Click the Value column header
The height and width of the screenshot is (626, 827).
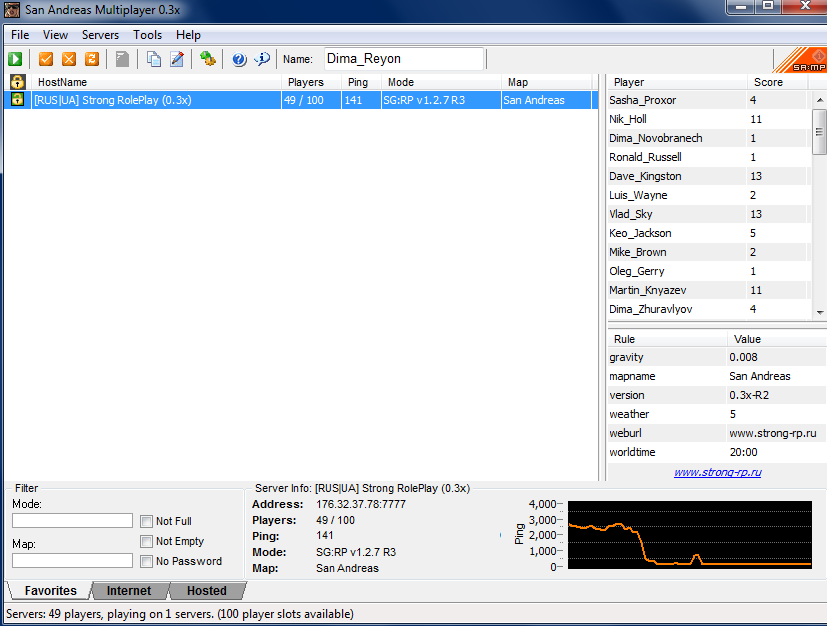coord(776,339)
